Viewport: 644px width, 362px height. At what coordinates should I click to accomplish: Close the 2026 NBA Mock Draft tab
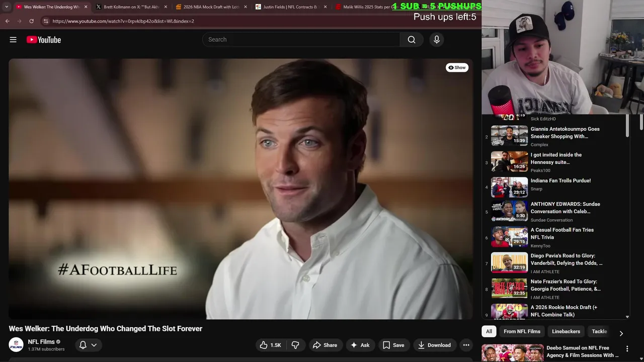tap(246, 7)
